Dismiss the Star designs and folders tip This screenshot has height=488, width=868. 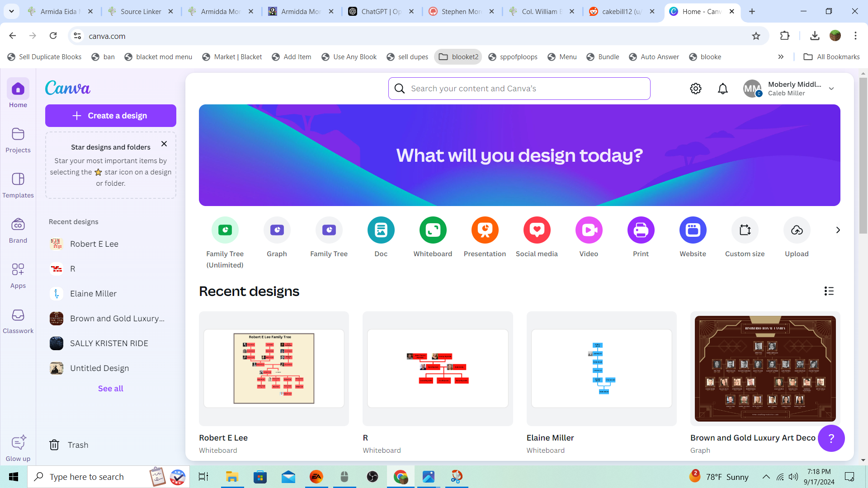pos(164,144)
